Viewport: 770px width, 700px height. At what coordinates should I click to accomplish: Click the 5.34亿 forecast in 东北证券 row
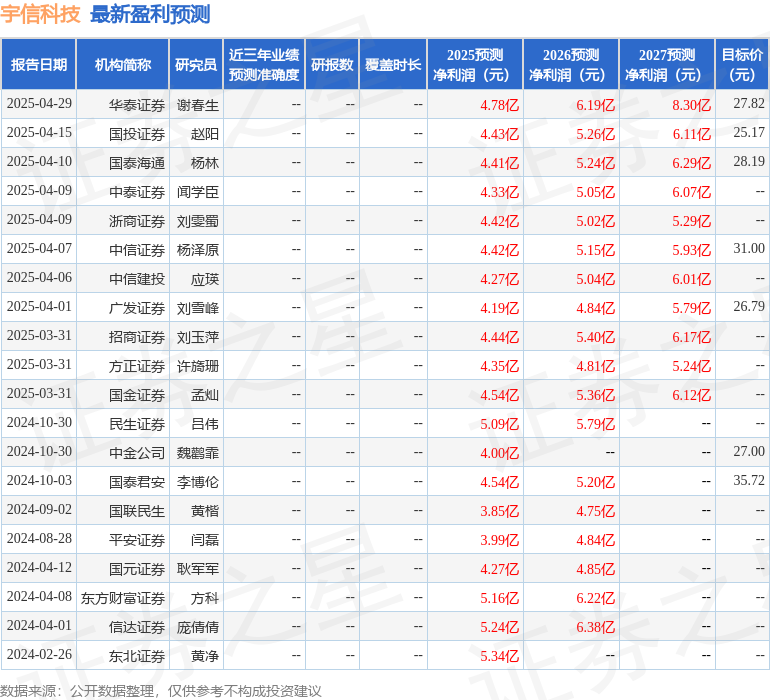coord(499,656)
